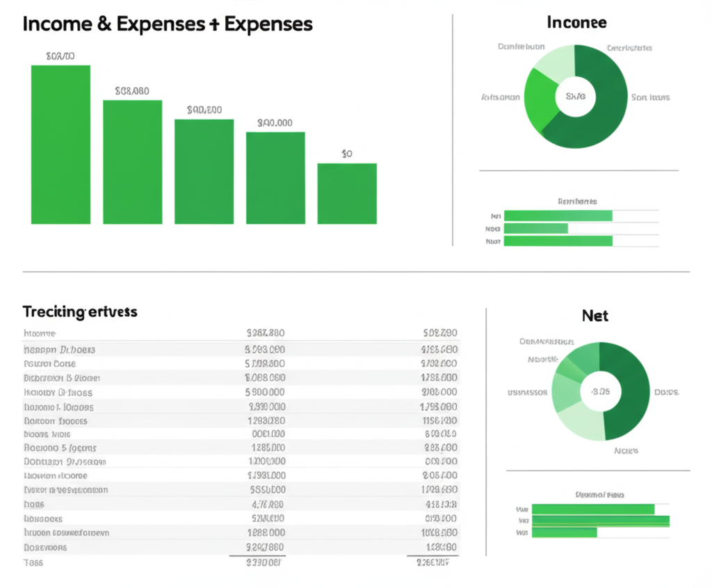712x588 pixels.
Task: Click the center of the Income donut chart
Action: pyautogui.click(x=575, y=97)
